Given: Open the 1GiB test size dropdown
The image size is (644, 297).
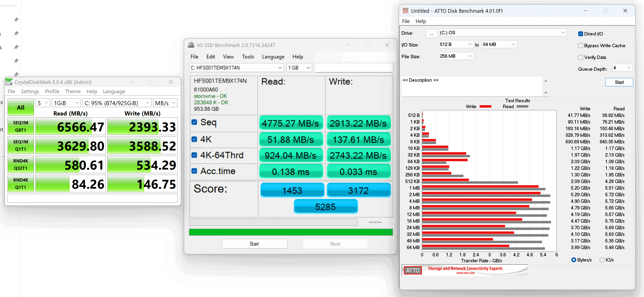Looking at the screenshot, I should coord(66,103).
